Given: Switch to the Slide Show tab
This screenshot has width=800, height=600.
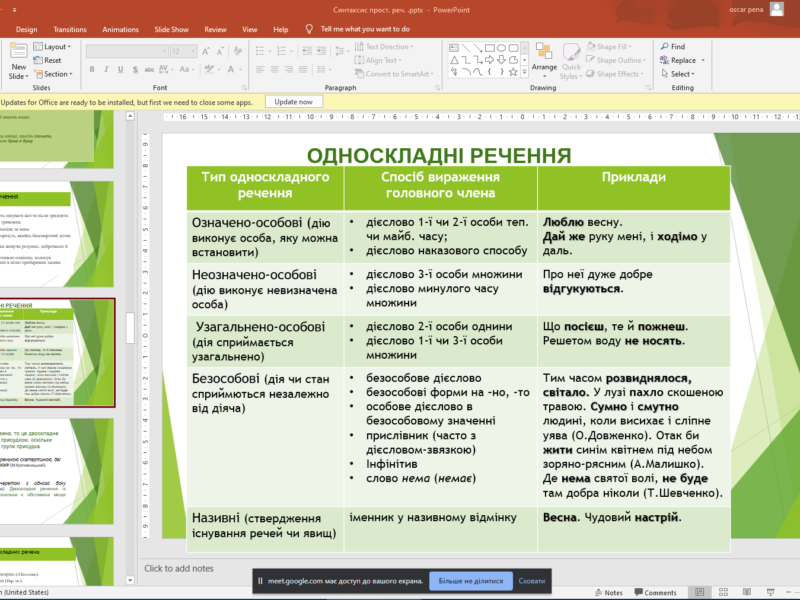Looking at the screenshot, I should coord(171,29).
